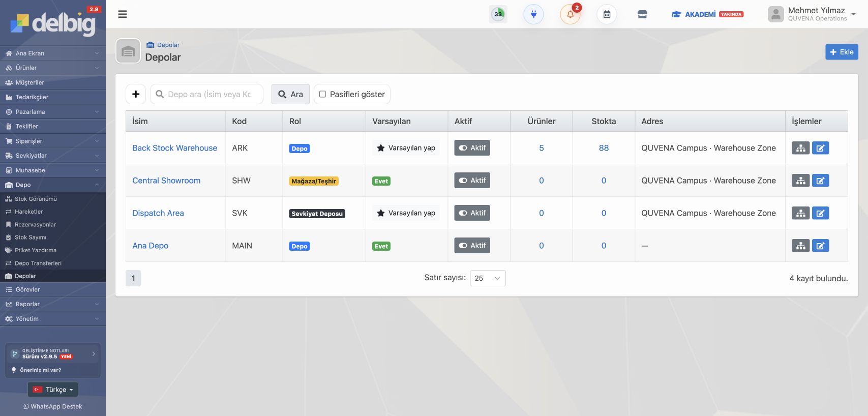Screen dimensions: 868x416
Task: Open the calendar icon in header
Action: (x=607, y=14)
